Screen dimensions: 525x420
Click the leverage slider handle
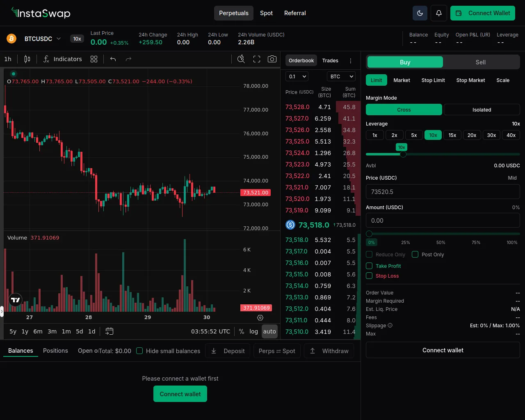[x=403, y=154]
